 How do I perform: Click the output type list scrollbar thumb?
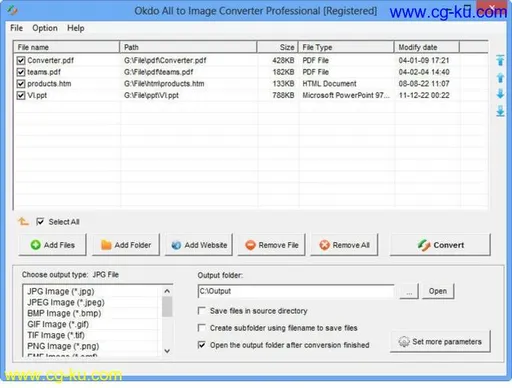(x=167, y=307)
